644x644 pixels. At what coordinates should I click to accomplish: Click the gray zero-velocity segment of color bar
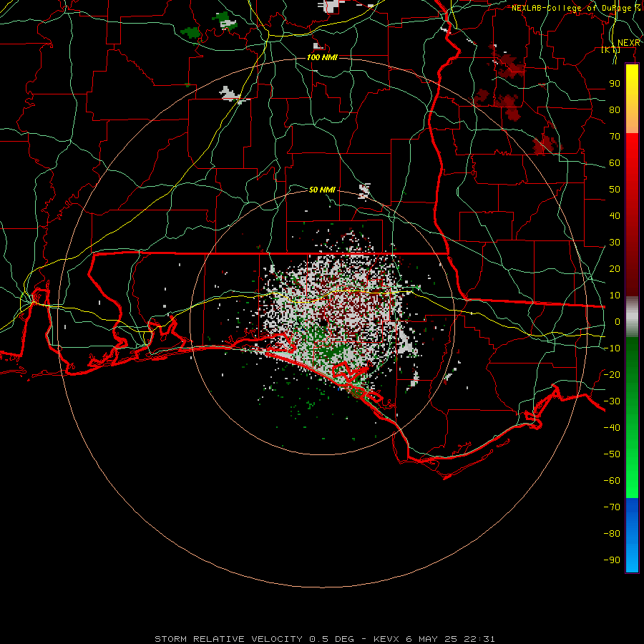(x=632, y=316)
